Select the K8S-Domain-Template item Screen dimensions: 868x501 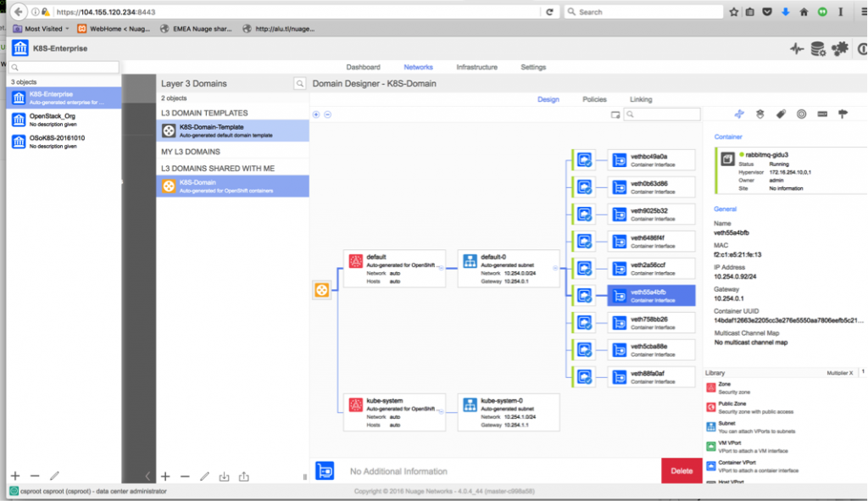[x=232, y=131]
